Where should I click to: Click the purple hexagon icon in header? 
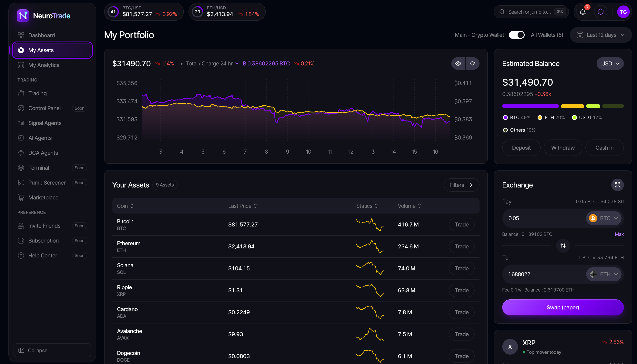click(x=601, y=12)
